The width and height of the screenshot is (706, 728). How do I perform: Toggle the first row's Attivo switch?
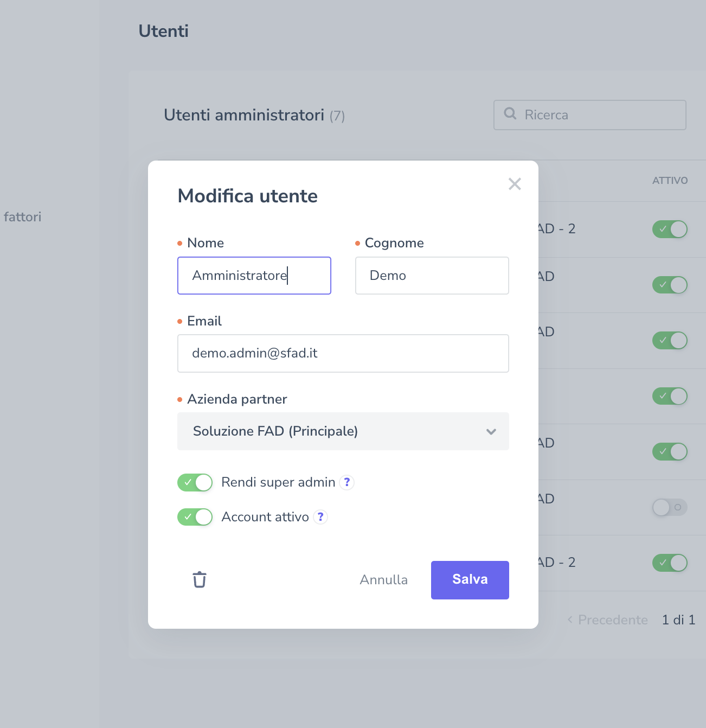pyautogui.click(x=669, y=229)
